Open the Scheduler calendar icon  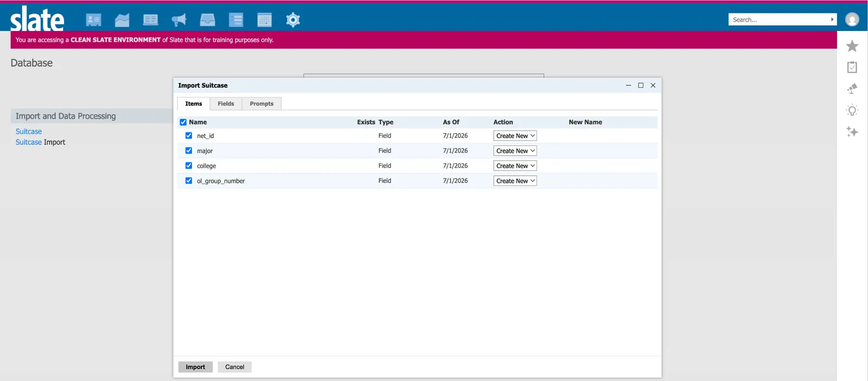tap(264, 20)
